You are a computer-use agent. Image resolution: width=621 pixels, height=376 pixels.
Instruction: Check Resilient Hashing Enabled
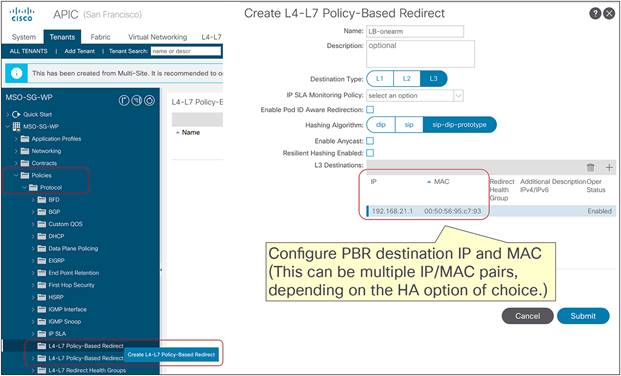370,153
